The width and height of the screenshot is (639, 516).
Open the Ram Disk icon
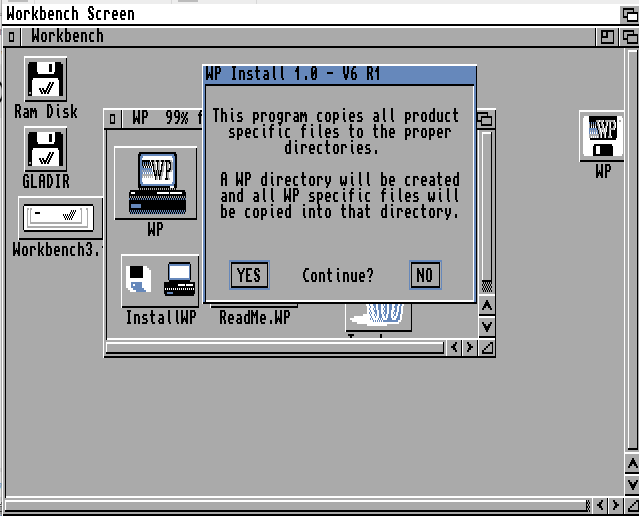(46, 79)
